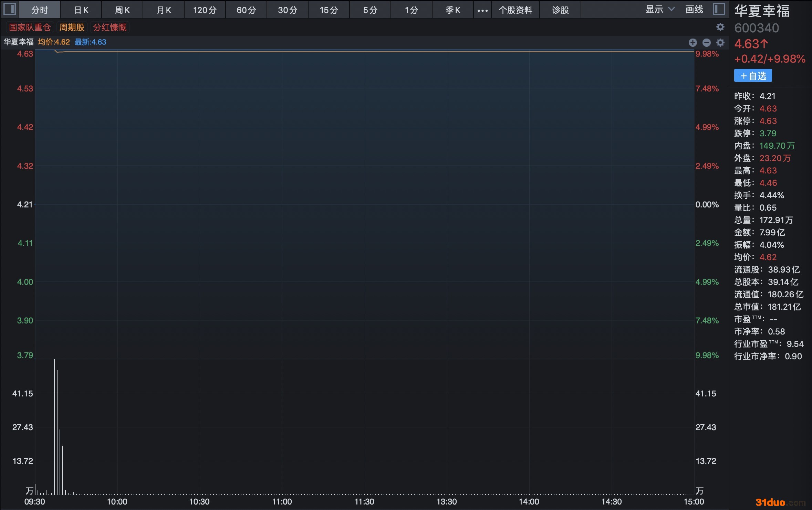The height and width of the screenshot is (510, 812).
Task: Select the 5分 timeframe tab
Action: (370, 10)
